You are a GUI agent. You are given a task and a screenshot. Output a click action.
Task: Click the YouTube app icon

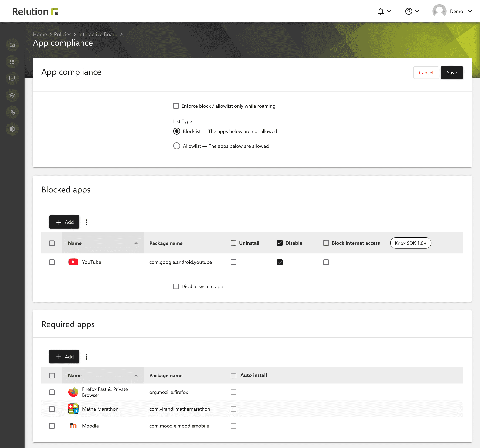click(x=73, y=262)
